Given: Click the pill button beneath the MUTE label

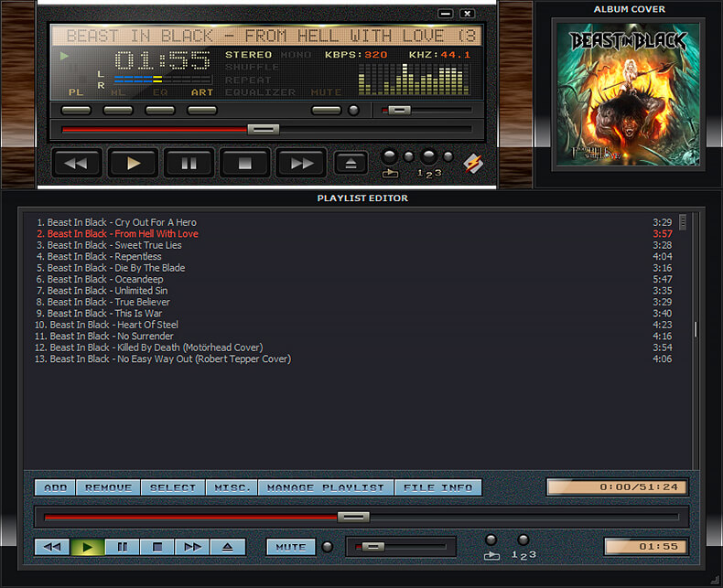Looking at the screenshot, I should click(x=327, y=110).
